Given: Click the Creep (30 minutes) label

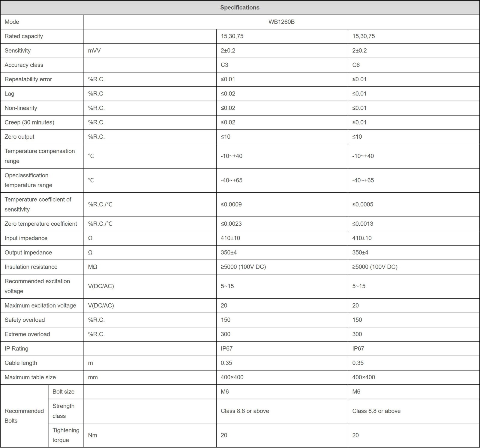Looking at the screenshot, I should tap(29, 122).
